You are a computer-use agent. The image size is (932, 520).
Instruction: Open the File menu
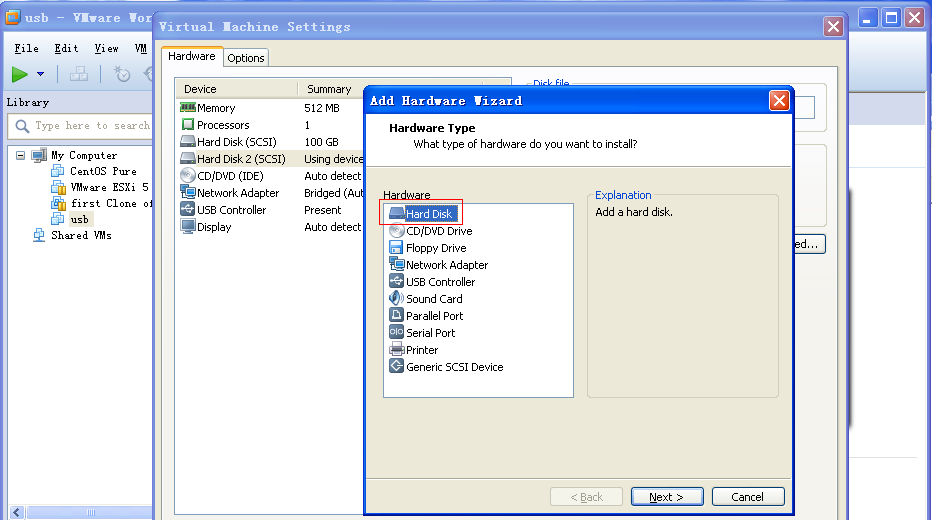tap(27, 48)
